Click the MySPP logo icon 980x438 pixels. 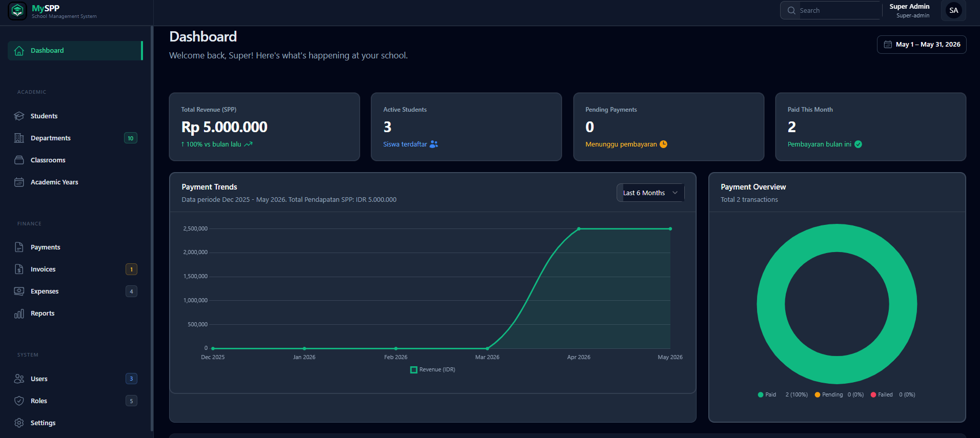click(x=17, y=11)
